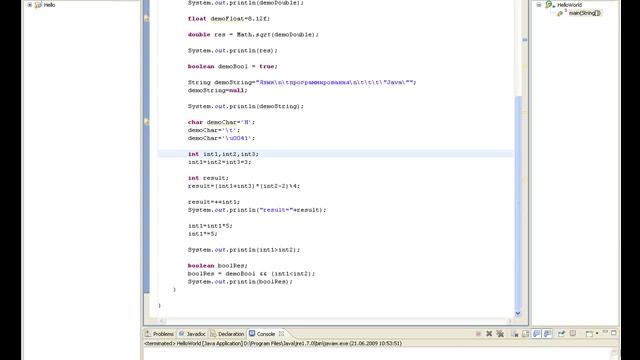Click the 'int1*=5;' line
Image resolution: width=640 pixels, height=360 pixels.
[202, 233]
